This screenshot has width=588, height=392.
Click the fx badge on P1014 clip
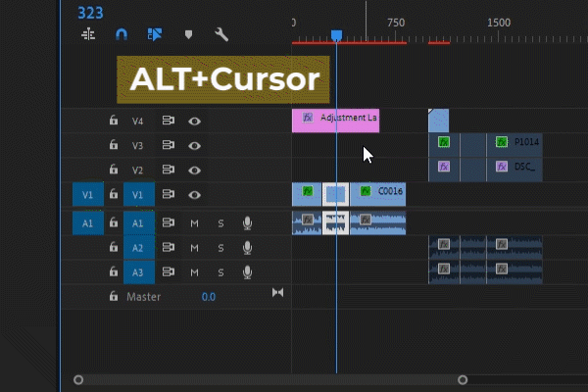502,142
